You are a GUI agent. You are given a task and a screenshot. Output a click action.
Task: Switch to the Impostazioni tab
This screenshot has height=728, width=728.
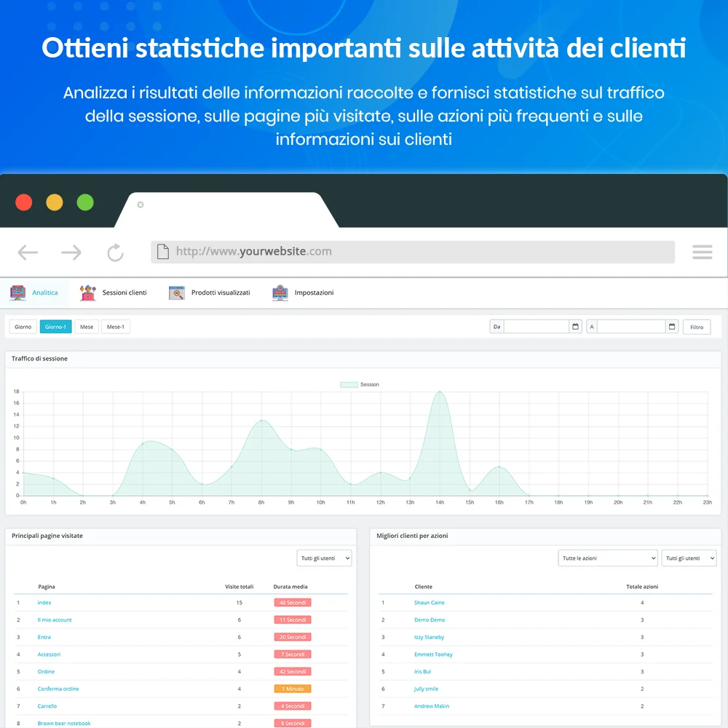[312, 292]
